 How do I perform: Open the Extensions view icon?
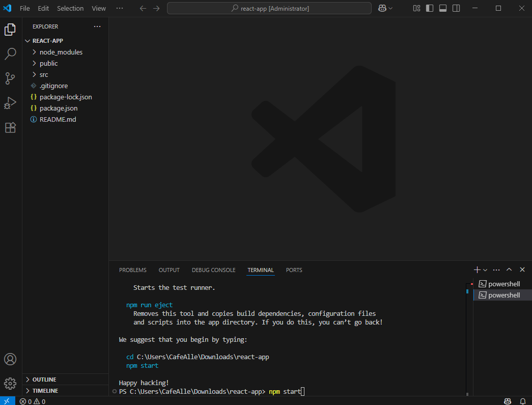point(10,127)
